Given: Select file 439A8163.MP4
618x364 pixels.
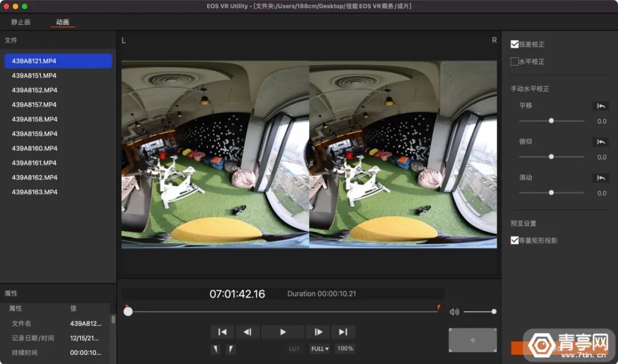Looking at the screenshot, I should pos(58,192).
